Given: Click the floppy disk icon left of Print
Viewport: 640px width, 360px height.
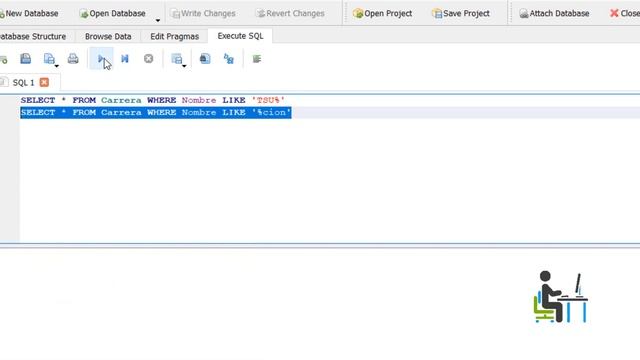Looking at the screenshot, I should [26, 59].
